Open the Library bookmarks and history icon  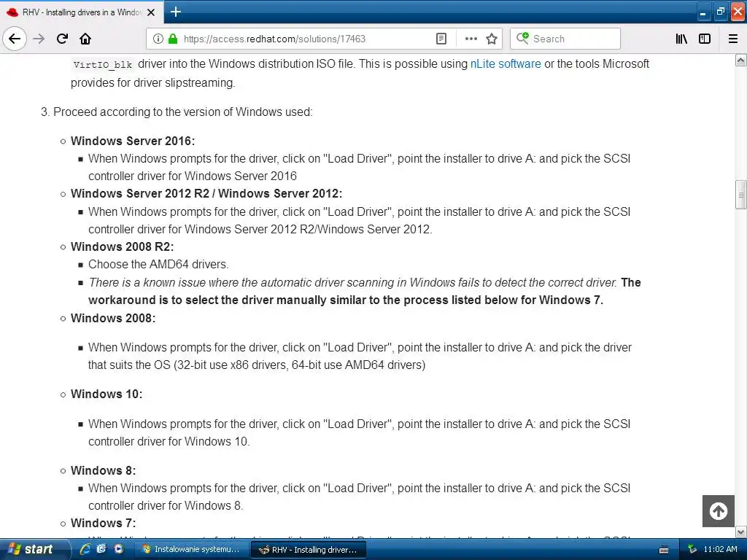click(x=681, y=39)
